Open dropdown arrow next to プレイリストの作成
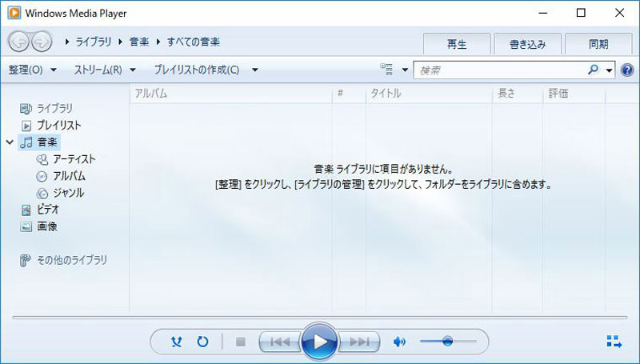The image size is (640, 364). pos(254,70)
